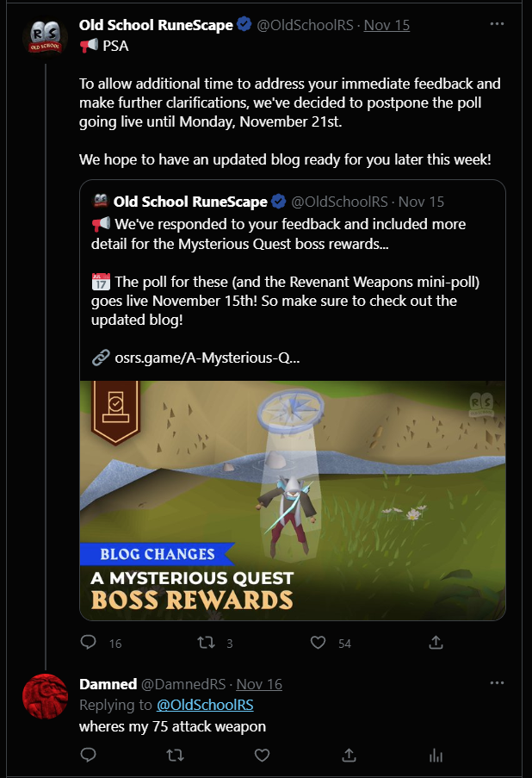Open the quoted Mysterious Quest tweet text

coord(285,272)
